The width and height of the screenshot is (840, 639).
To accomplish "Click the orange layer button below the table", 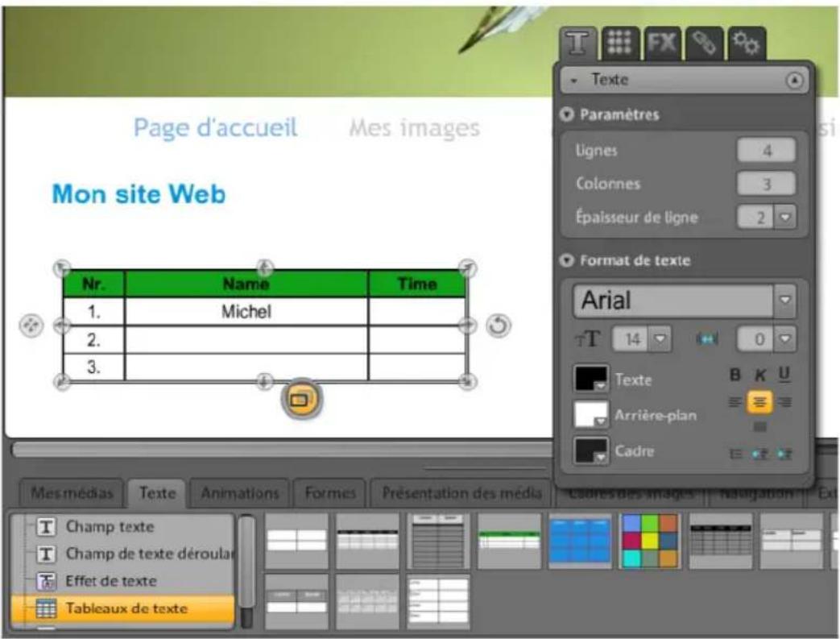I will (301, 400).
